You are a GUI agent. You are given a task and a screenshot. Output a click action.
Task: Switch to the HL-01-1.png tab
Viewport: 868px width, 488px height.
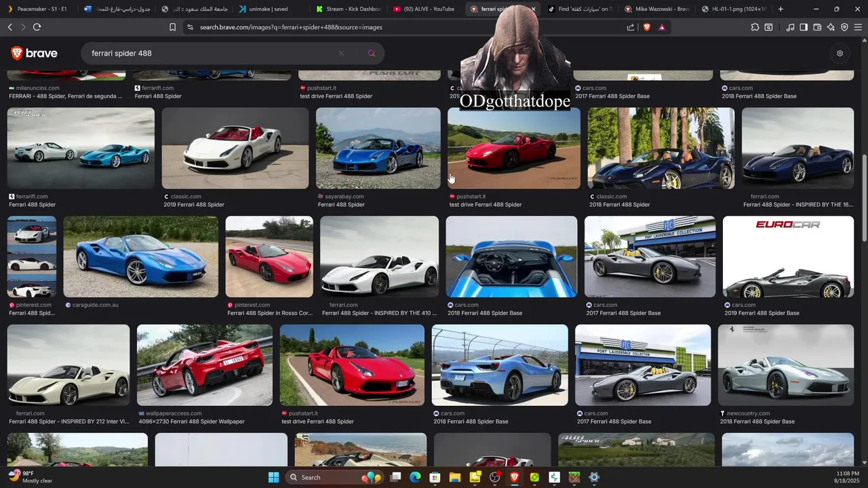(734, 9)
